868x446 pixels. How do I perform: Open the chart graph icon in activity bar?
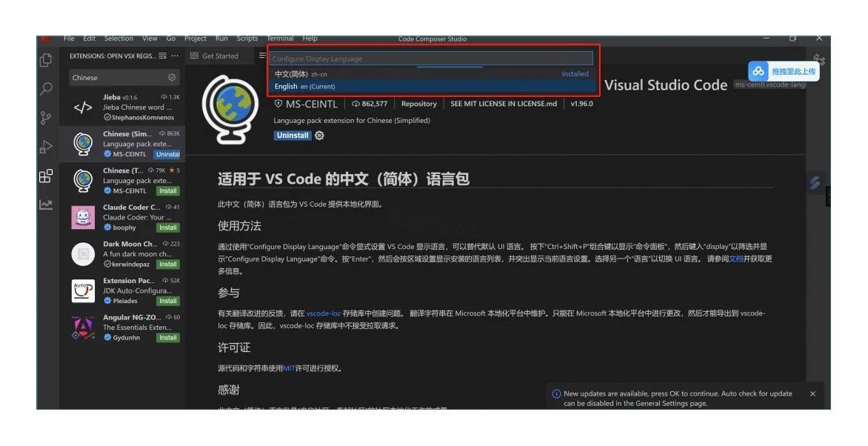click(x=47, y=204)
